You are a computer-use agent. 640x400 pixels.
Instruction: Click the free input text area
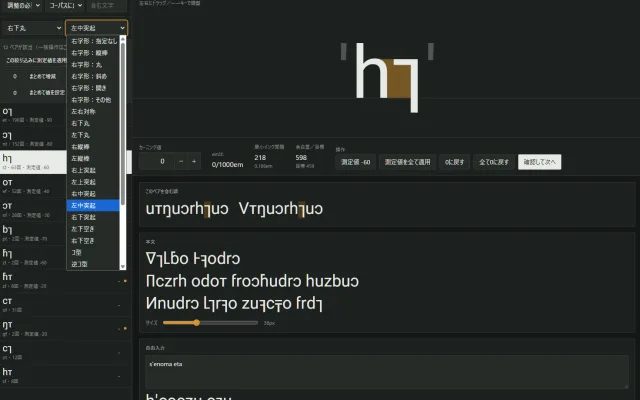pos(387,372)
